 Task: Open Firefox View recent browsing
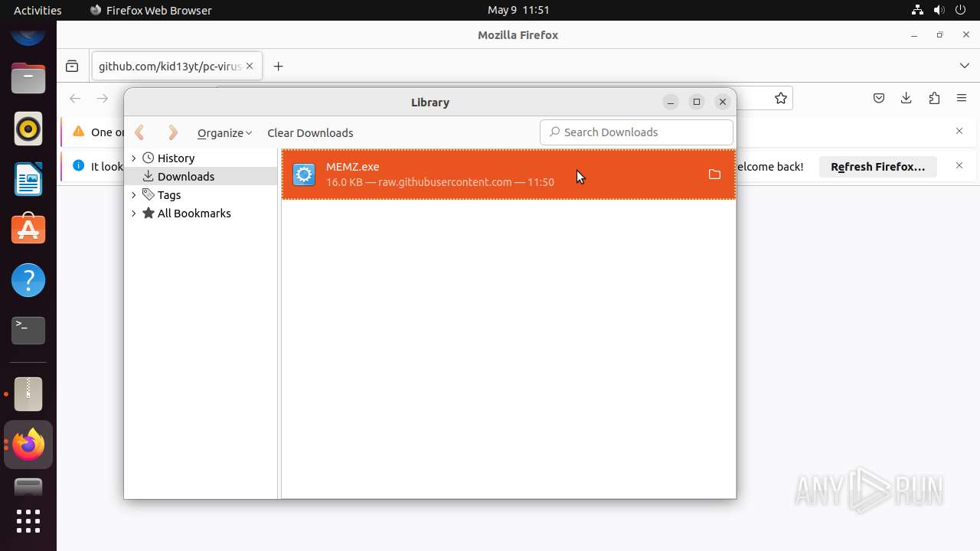tap(72, 67)
